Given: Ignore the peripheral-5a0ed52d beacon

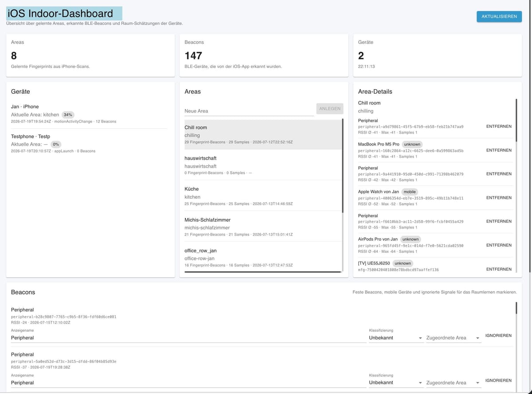Looking at the screenshot, I should tap(498, 380).
